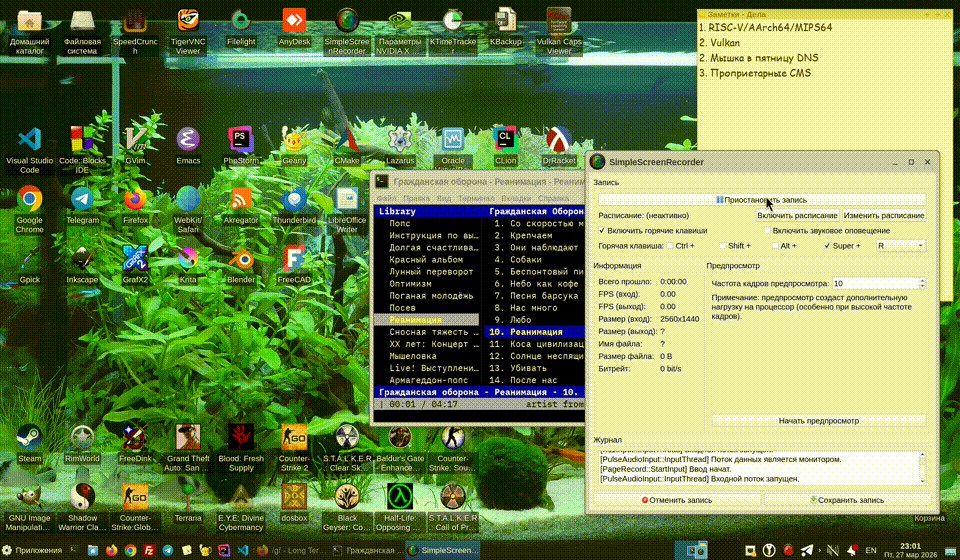Click the Журнал log scrollbar
960x560 pixels.
(922, 467)
